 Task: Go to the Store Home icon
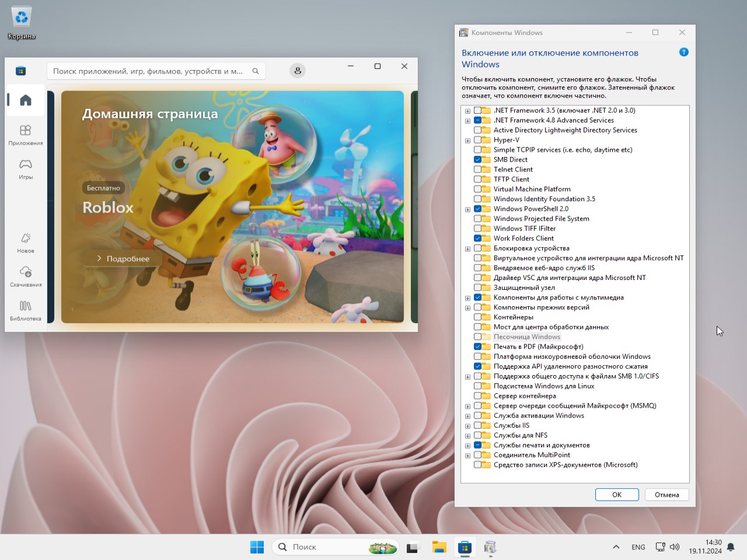coord(26,100)
